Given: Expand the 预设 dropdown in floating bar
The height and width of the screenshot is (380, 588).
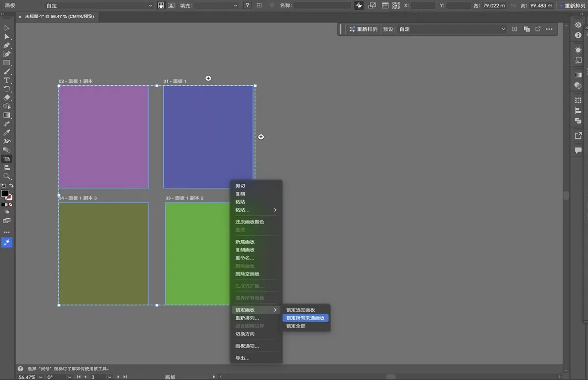Looking at the screenshot, I should (451, 29).
